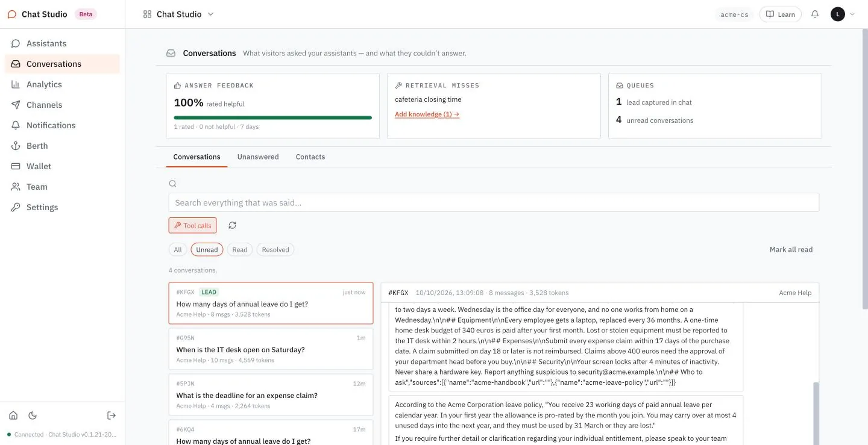Click the cafeteria closing time retrieval miss
868x445 pixels.
click(428, 99)
